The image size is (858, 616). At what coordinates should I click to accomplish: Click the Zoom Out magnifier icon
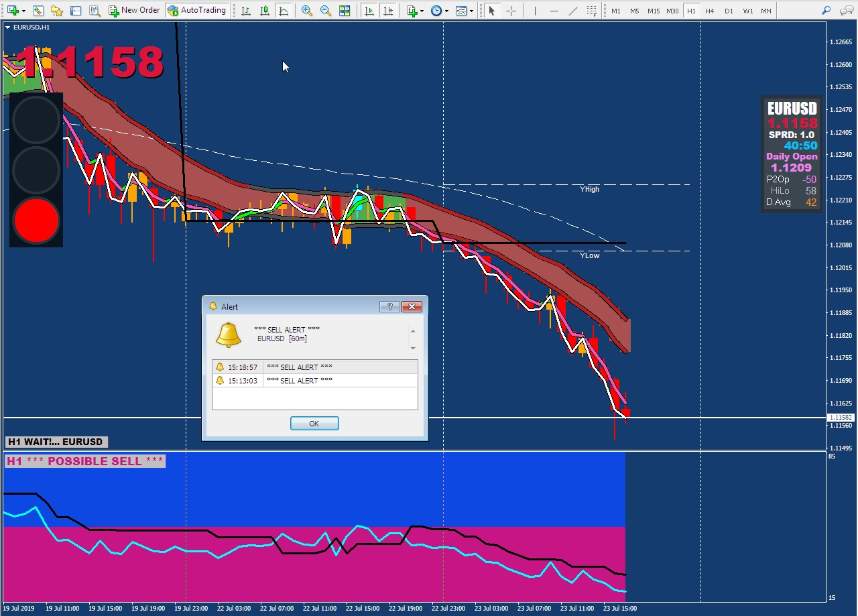coord(326,11)
